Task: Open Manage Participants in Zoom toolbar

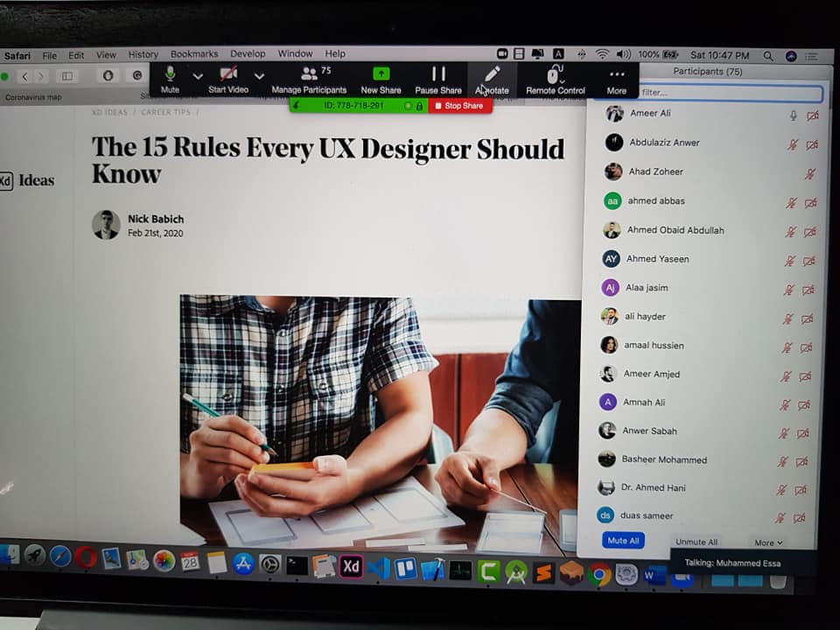Action: coord(309,80)
